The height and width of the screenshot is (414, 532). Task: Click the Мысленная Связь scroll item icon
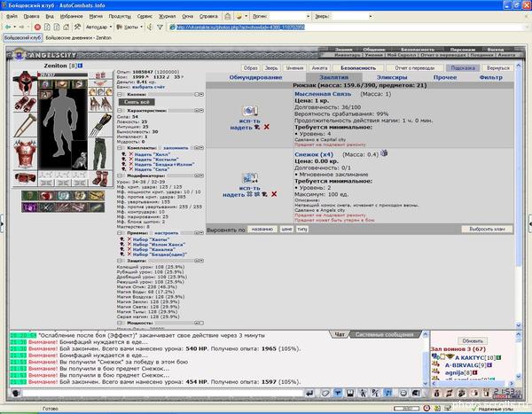click(x=250, y=111)
